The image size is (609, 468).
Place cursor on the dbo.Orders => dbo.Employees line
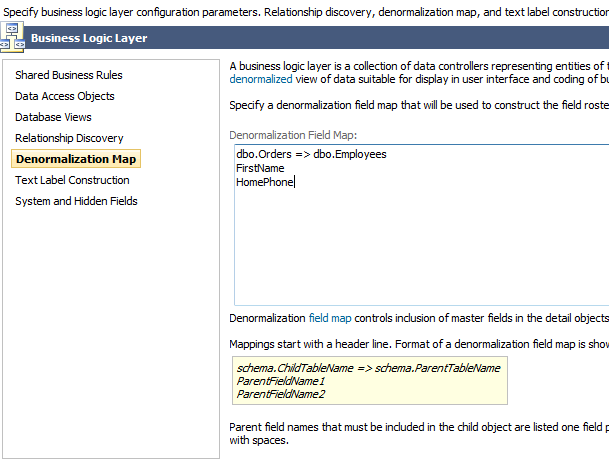(x=311, y=154)
